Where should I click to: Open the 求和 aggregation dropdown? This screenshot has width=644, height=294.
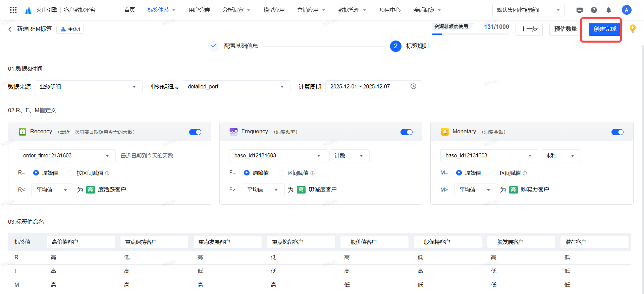[560, 156]
